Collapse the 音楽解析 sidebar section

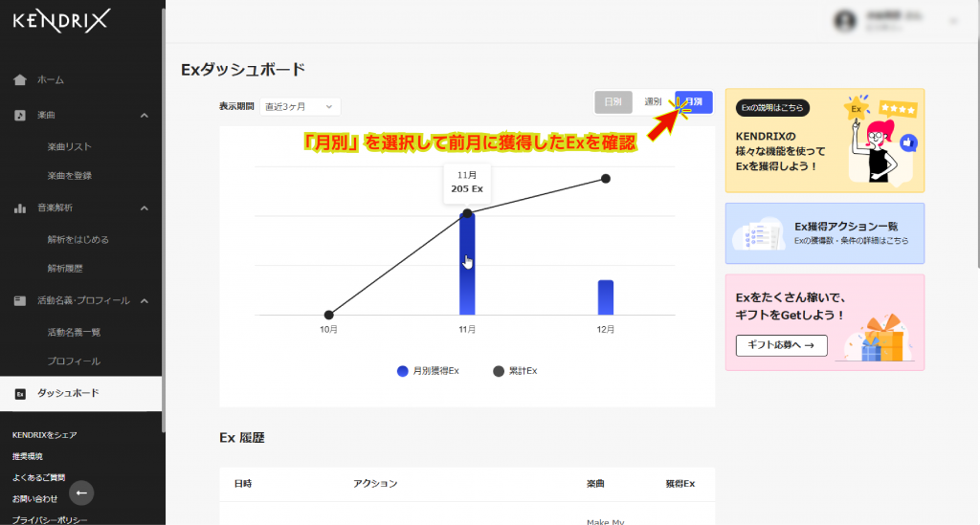[145, 208]
